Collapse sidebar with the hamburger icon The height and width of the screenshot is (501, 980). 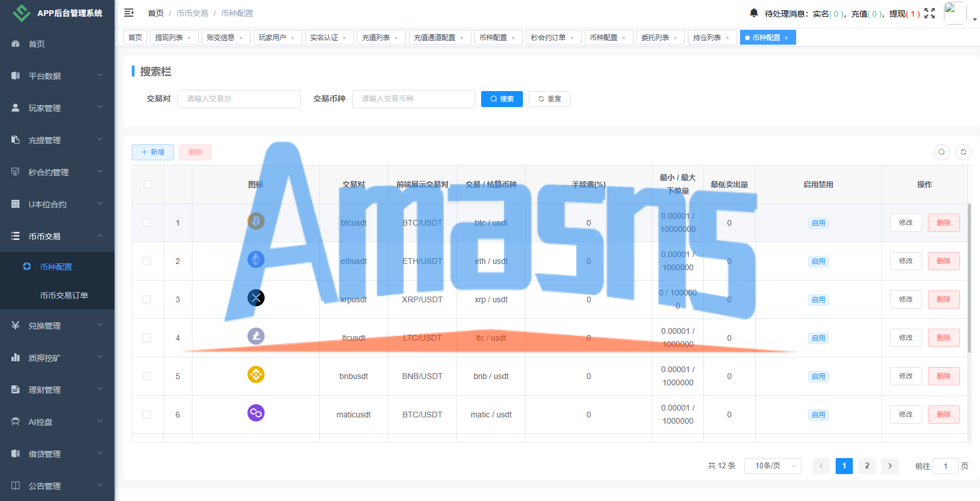(129, 13)
